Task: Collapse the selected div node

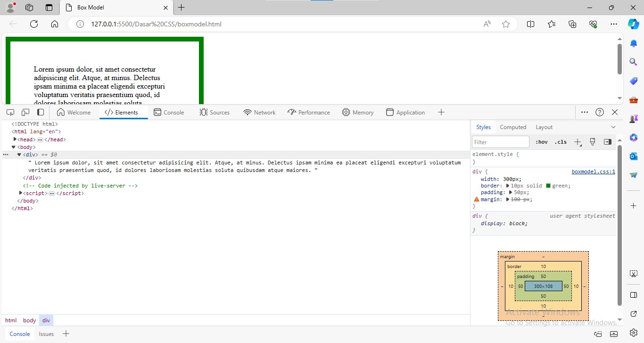Action: click(x=19, y=155)
